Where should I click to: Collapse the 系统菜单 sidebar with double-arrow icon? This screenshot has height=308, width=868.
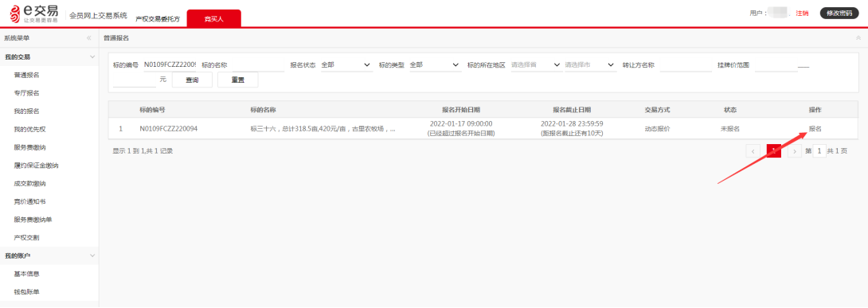point(88,38)
